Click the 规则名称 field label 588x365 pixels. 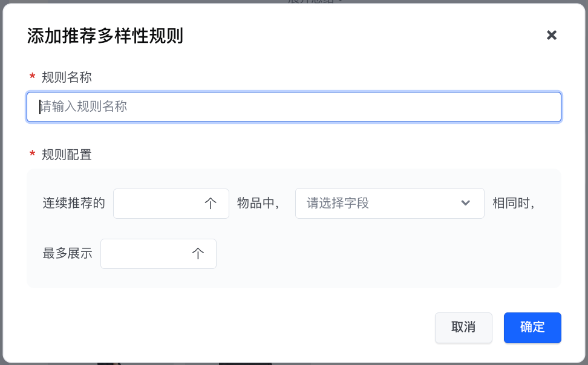coord(67,77)
